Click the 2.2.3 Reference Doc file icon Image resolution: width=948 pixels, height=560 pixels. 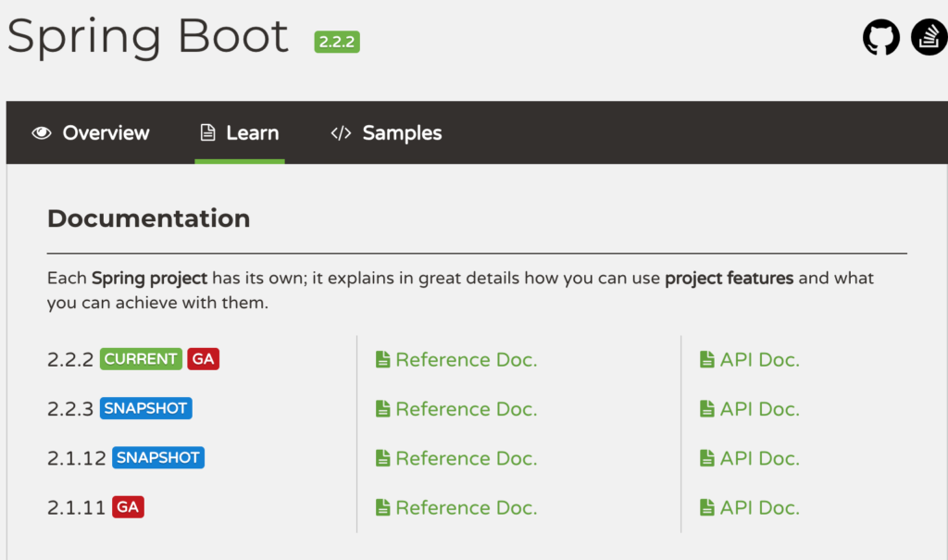click(x=382, y=409)
